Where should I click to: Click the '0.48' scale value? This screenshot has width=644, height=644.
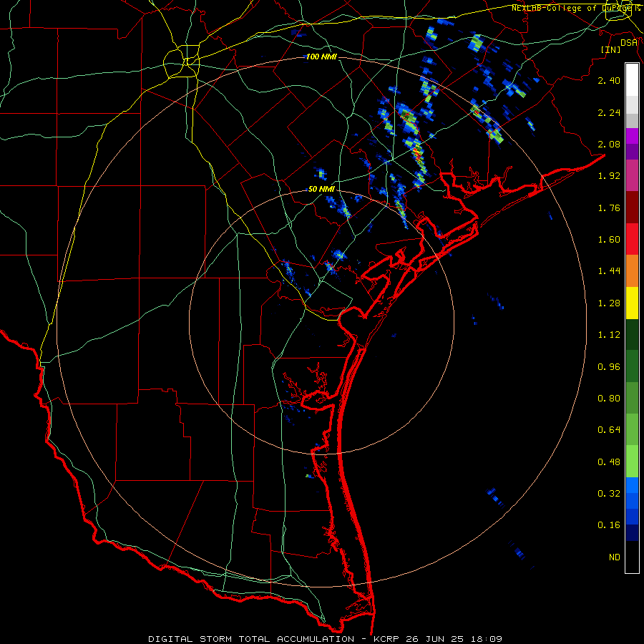point(609,462)
